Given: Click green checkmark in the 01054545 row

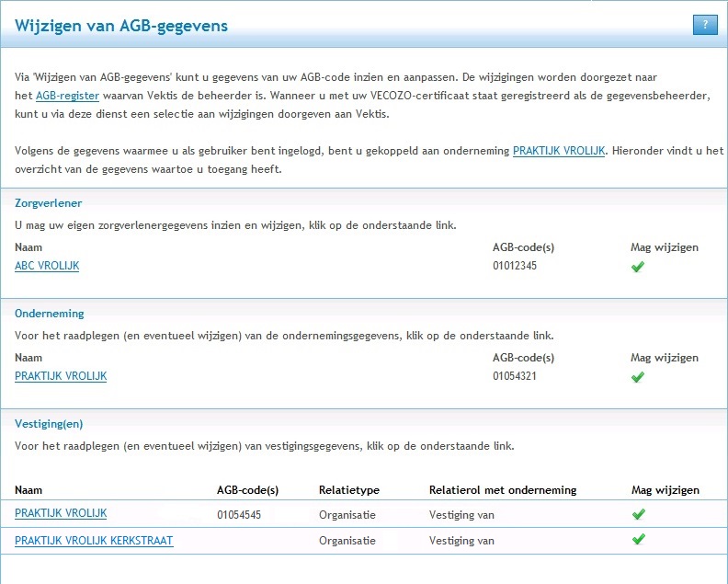Looking at the screenshot, I should (x=638, y=514).
